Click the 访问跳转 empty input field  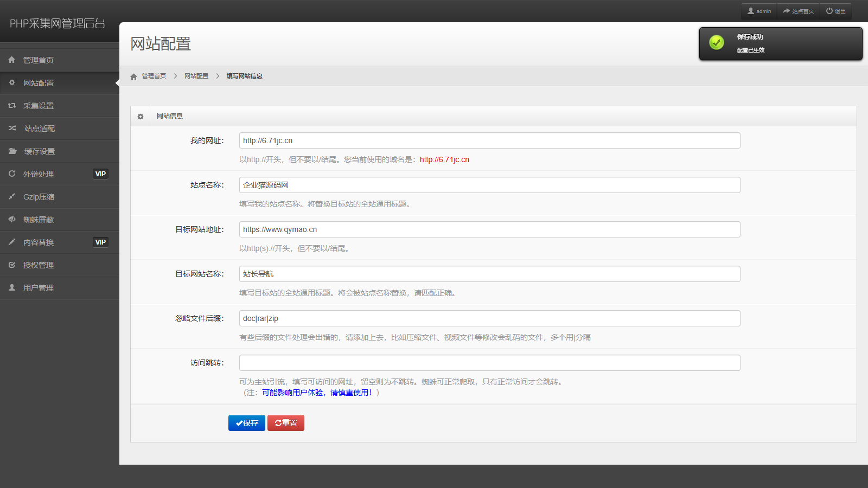pyautogui.click(x=489, y=363)
